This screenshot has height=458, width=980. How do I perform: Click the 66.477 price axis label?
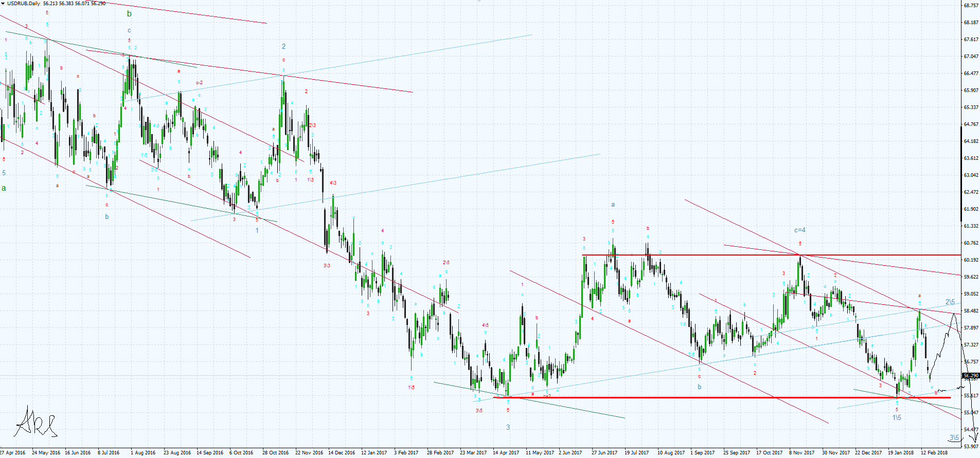[x=971, y=74]
